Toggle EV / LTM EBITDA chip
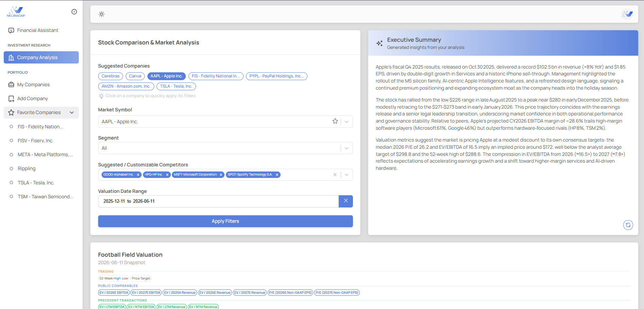Viewport: 644px width, 309px height. click(112, 307)
